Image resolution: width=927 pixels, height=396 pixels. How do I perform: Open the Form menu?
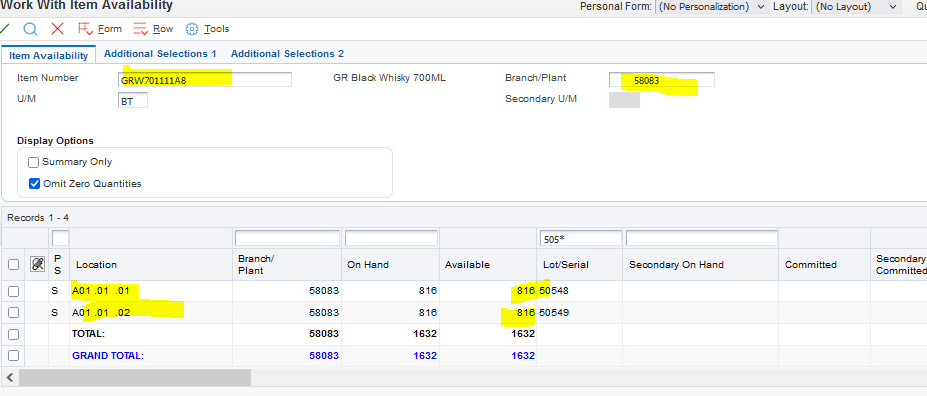tap(99, 28)
